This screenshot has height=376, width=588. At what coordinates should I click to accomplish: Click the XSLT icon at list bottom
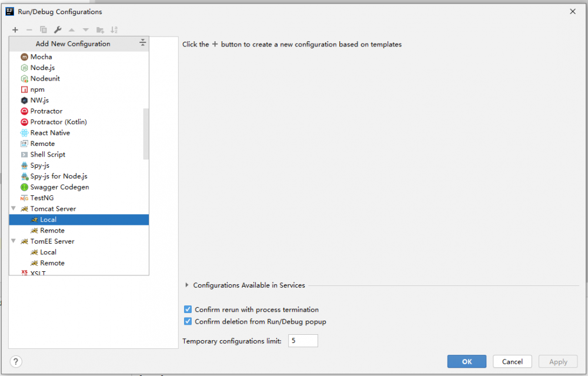coord(24,272)
